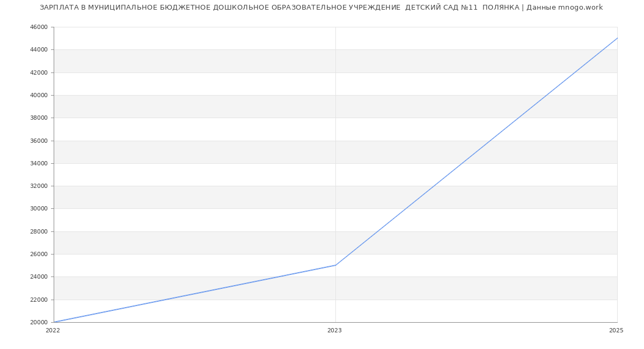Select the 28000 y-axis label
Image resolution: width=644 pixels, height=349 pixels.
click(x=40, y=231)
